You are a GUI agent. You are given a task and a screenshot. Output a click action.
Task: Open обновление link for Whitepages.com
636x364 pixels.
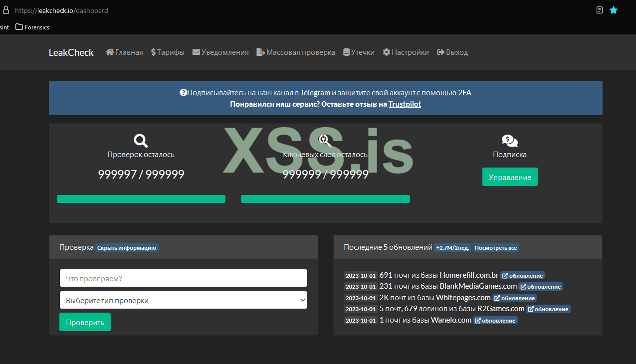pyautogui.click(x=515, y=298)
